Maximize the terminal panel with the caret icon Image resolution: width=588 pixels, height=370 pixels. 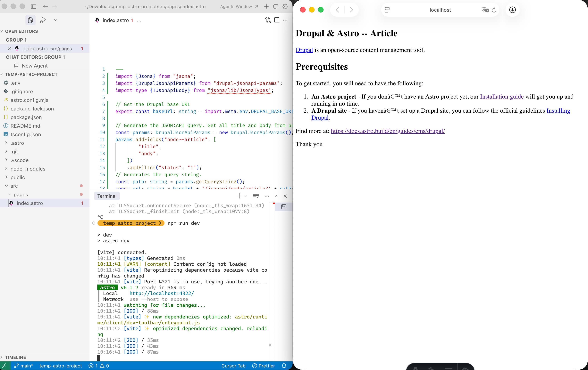tap(277, 196)
